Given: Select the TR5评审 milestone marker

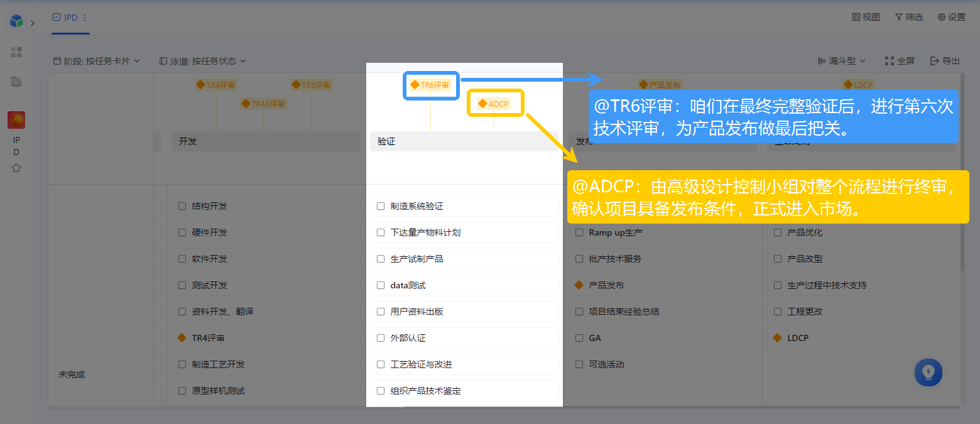Looking at the screenshot, I should (x=312, y=85).
